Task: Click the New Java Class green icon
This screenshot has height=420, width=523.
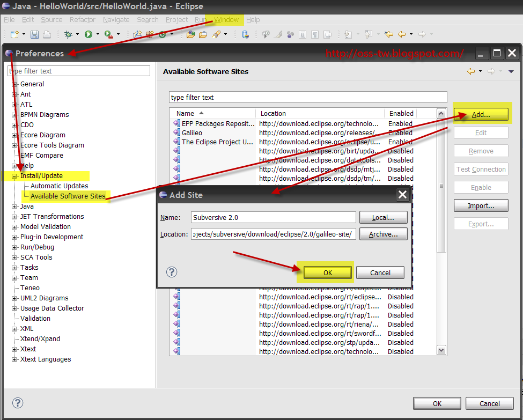Action: 163,34
